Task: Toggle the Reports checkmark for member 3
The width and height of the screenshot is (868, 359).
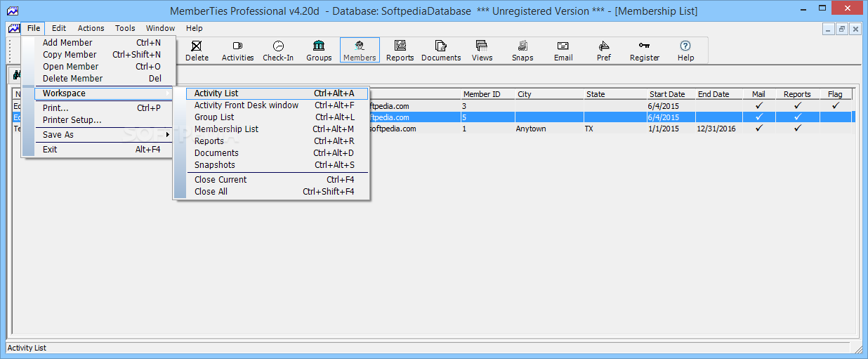Action: [x=797, y=105]
